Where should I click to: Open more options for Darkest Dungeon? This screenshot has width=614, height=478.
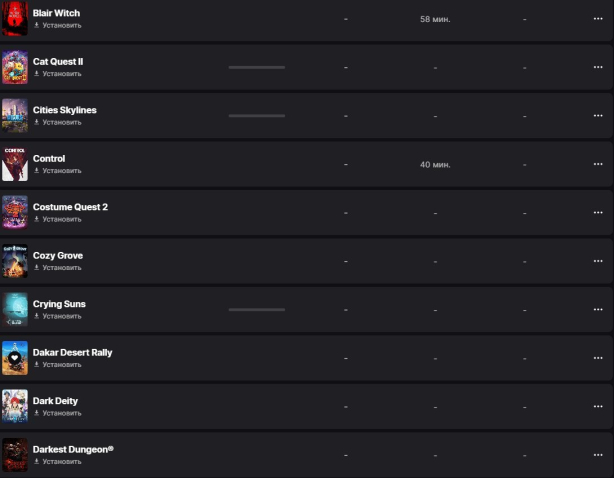tap(598, 455)
